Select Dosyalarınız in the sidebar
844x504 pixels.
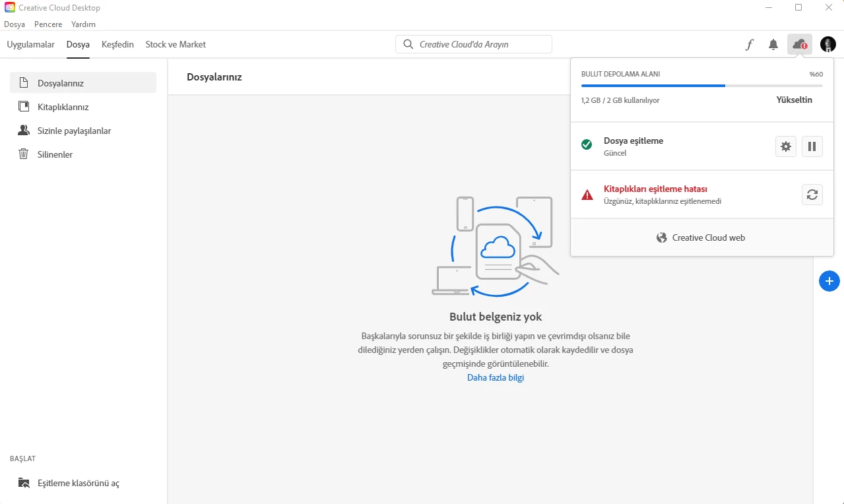[83, 83]
